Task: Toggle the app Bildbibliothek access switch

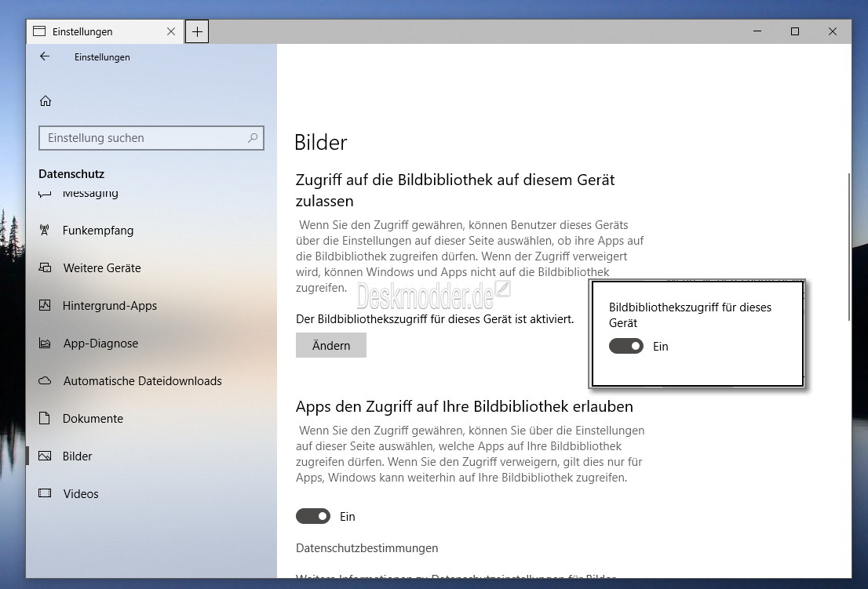Action: pyautogui.click(x=313, y=516)
